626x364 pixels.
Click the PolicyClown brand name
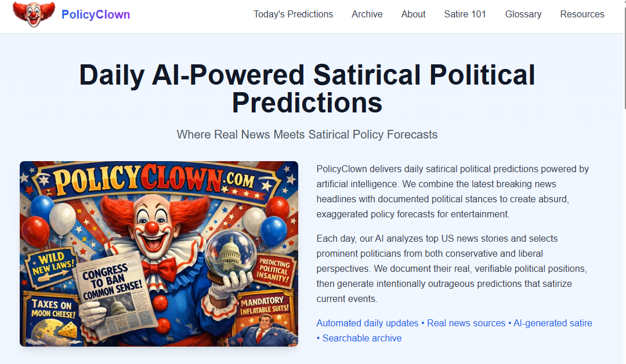96,14
